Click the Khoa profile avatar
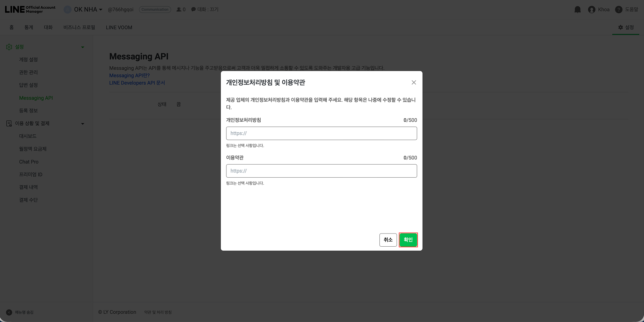644x322 pixels. [592, 9]
